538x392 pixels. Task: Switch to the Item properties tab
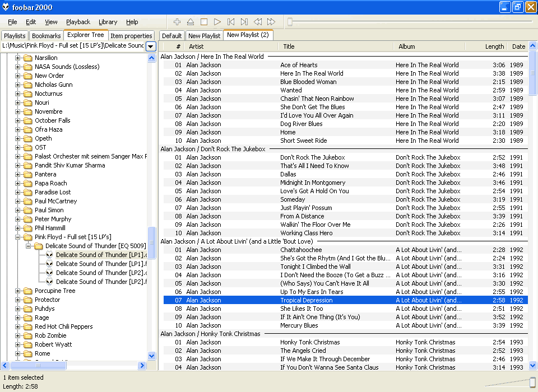tap(131, 36)
